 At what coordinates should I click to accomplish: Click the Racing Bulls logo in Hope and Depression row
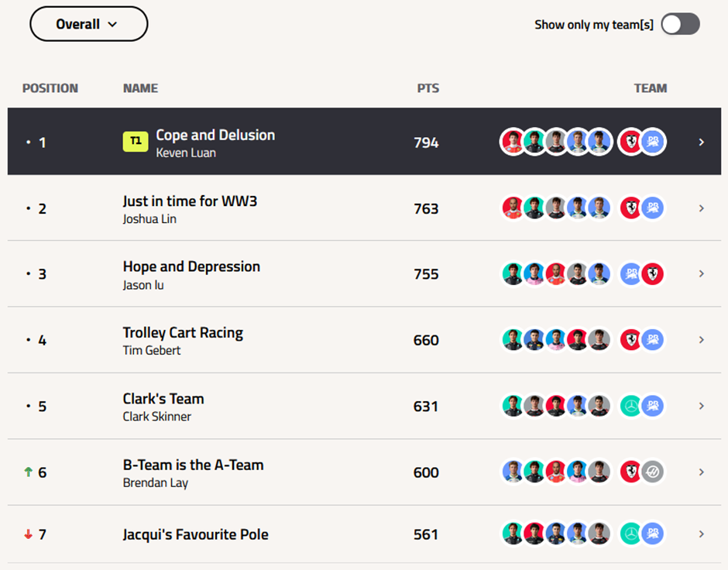(x=631, y=274)
